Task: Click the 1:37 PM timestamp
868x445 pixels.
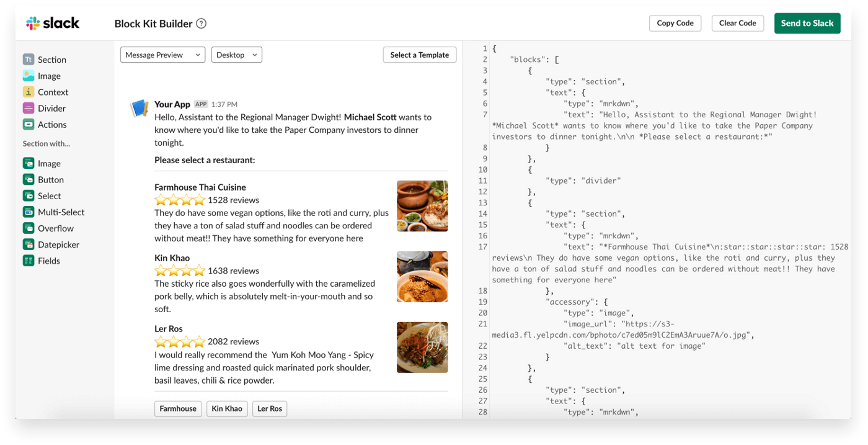Action: 224,104
